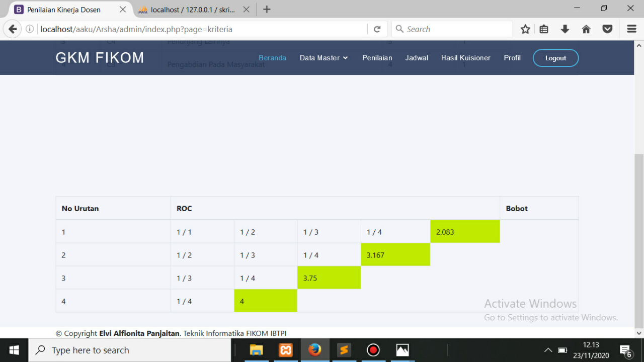Launch File Explorer from the taskbar

[257, 350]
